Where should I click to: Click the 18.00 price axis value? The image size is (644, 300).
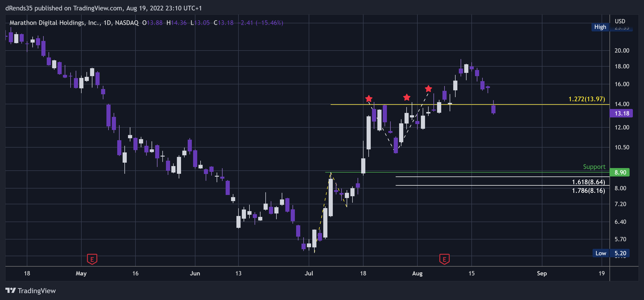(622, 66)
